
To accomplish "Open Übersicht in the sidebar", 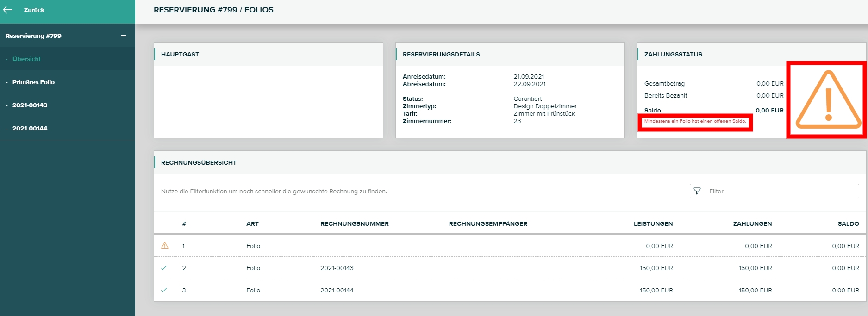I will 26,59.
